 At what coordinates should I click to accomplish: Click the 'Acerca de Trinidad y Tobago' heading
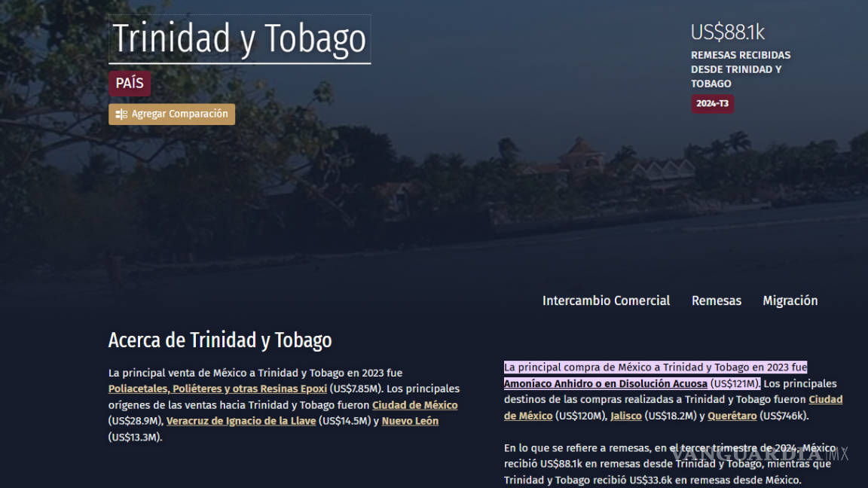(219, 340)
